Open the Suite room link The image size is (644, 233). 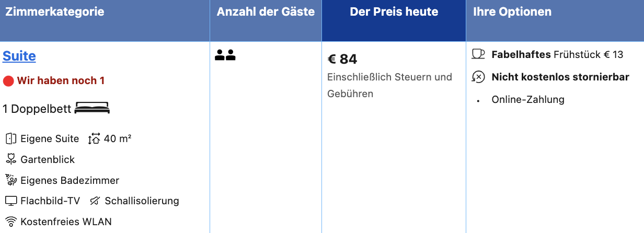tap(19, 56)
